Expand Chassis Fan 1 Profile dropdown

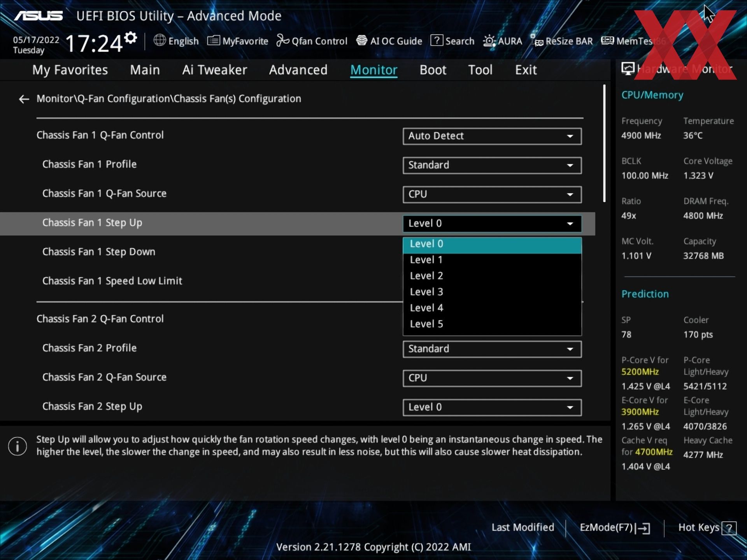[492, 165]
